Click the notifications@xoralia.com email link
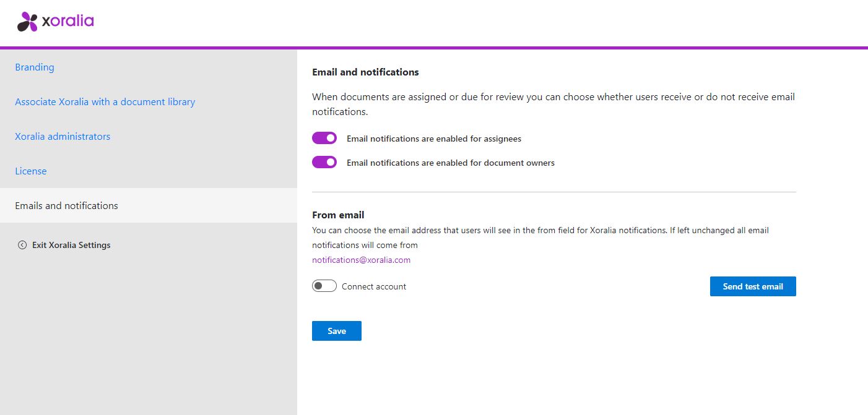Screen dimensions: 868x415 click(x=362, y=260)
